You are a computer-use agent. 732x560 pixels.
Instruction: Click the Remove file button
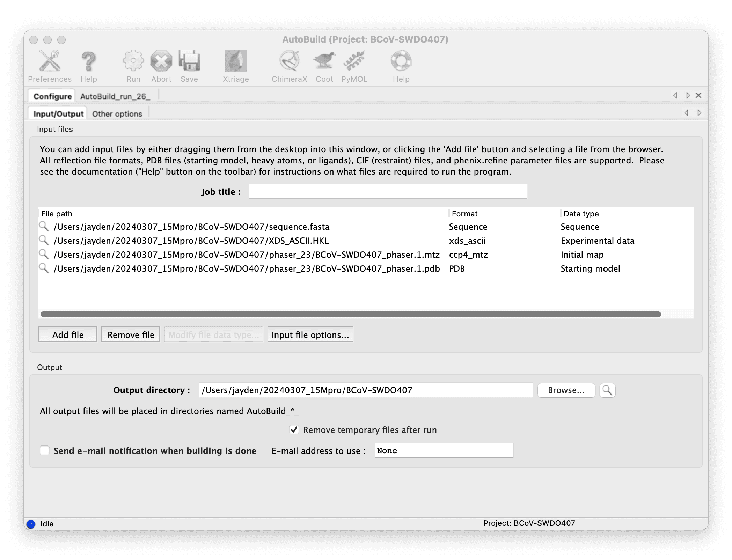(131, 334)
